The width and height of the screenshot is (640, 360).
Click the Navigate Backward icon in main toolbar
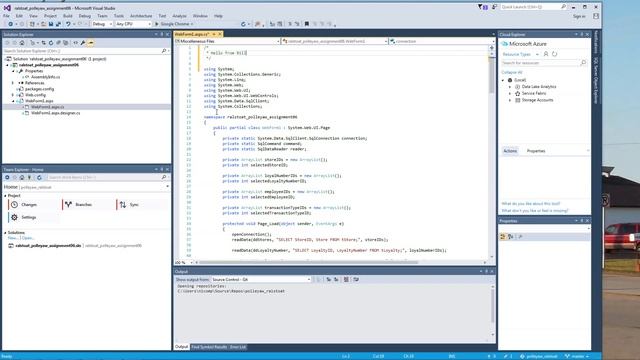click(x=10, y=24)
